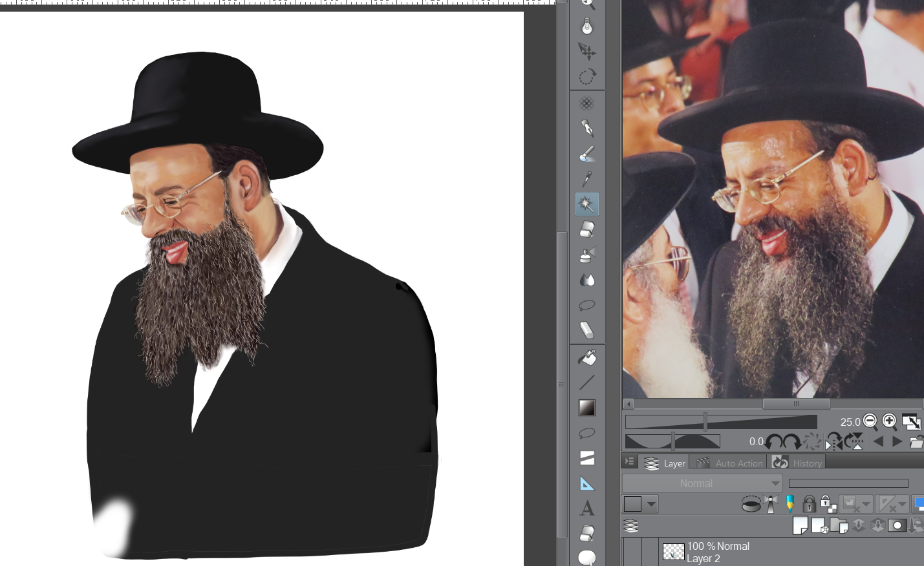Flip the reference image horizontally
The image size is (924, 566).
tap(834, 442)
